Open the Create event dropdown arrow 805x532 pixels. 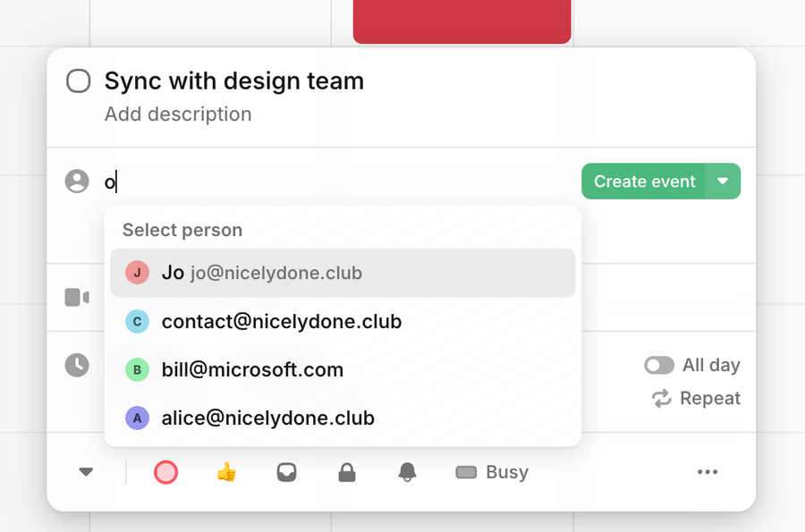[723, 181]
